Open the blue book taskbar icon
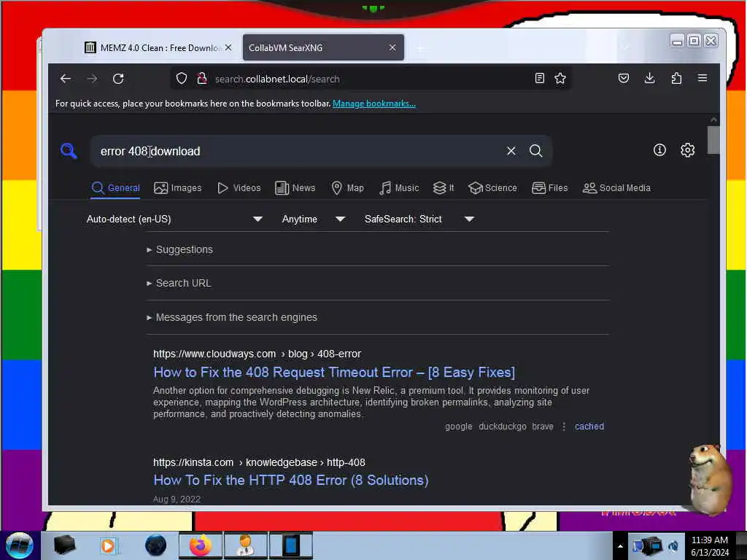Screen dimensions: 747x560 point(290,545)
